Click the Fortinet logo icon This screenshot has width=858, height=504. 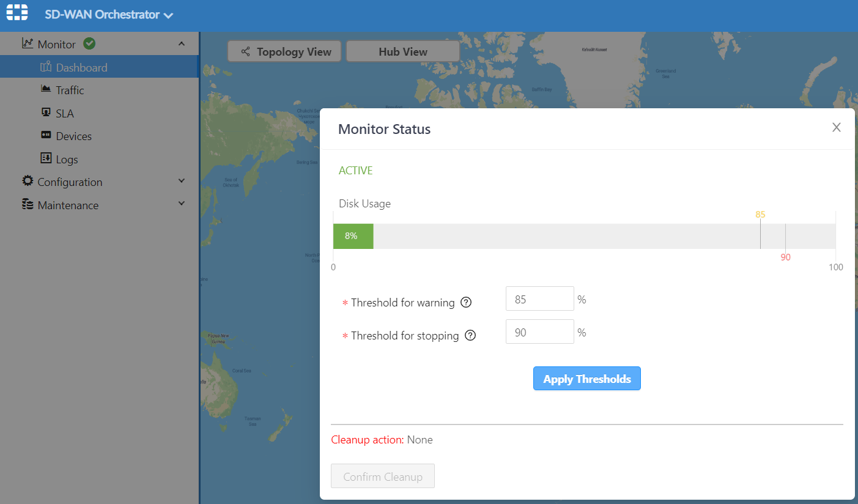(17, 12)
